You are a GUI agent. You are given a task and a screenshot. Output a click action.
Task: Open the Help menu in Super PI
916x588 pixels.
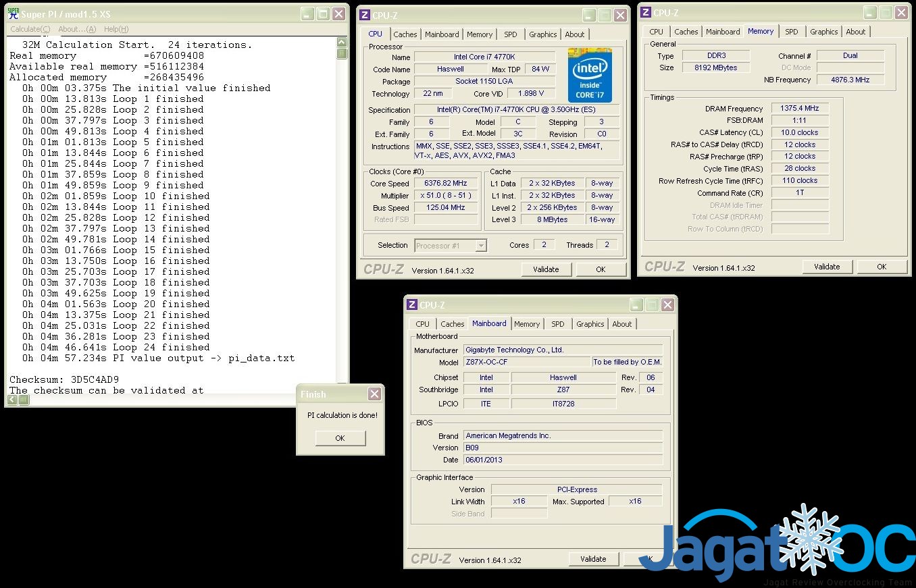coord(116,29)
